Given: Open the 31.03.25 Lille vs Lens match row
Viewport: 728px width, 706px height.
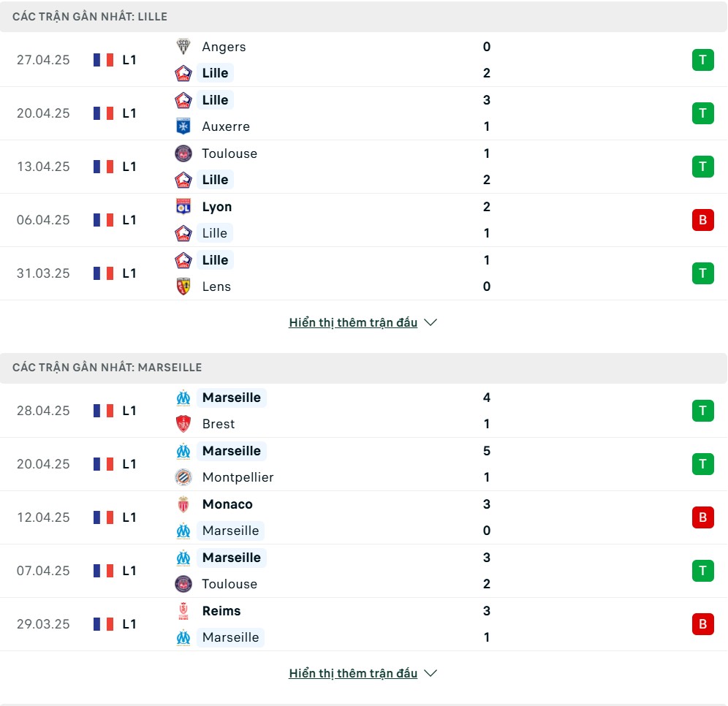Looking at the screenshot, I should pos(364,273).
